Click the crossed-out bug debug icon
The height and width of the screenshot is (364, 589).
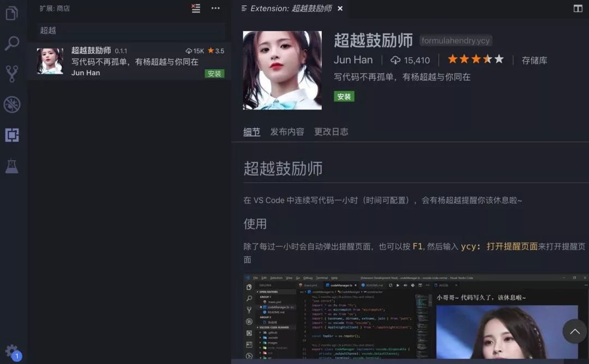12,104
